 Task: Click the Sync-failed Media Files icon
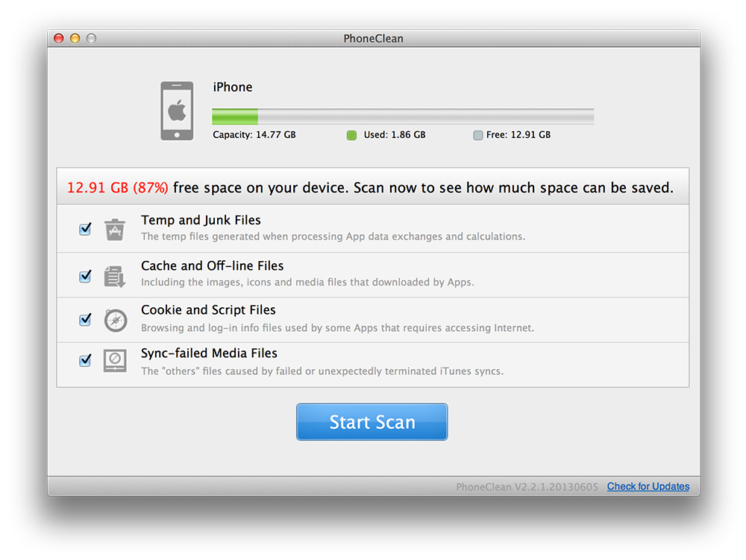115,361
